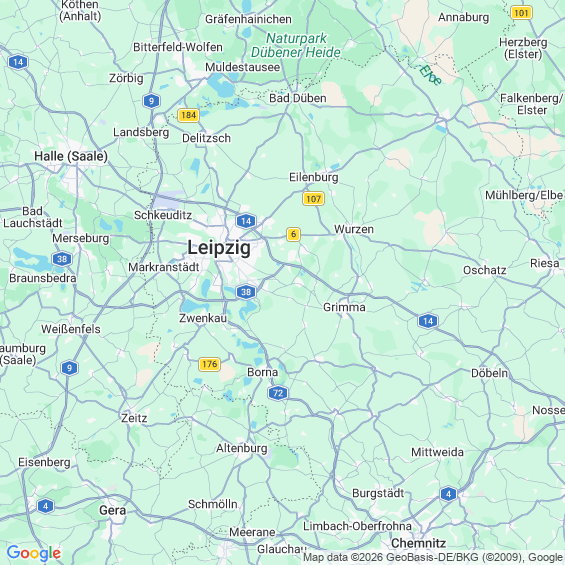Select the Halle (Saale) city label
565x565 pixels.
(x=71, y=156)
